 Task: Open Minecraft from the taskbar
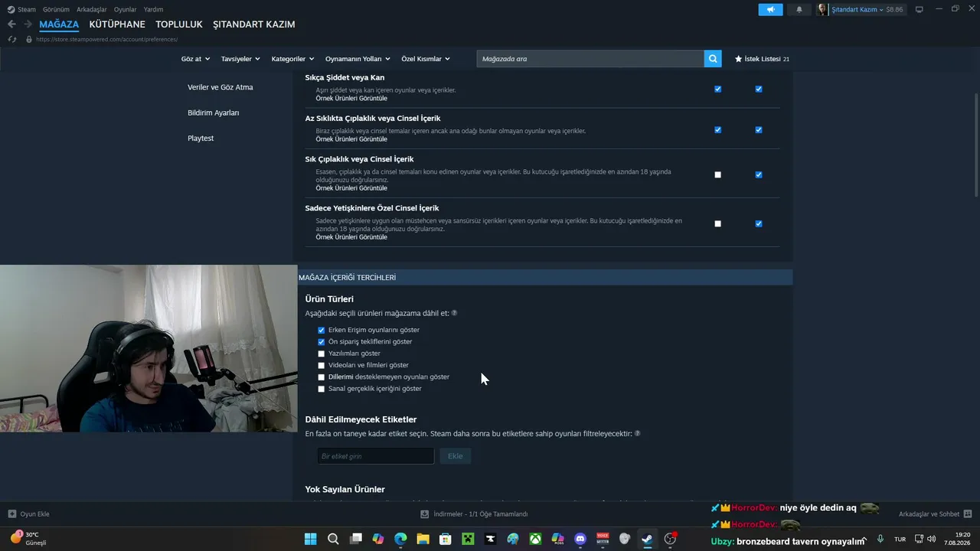468,539
